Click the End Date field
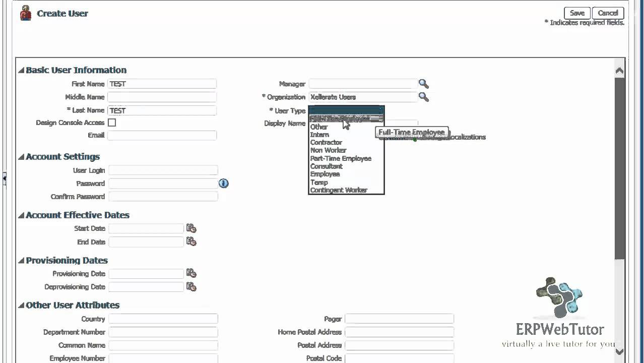 click(146, 242)
